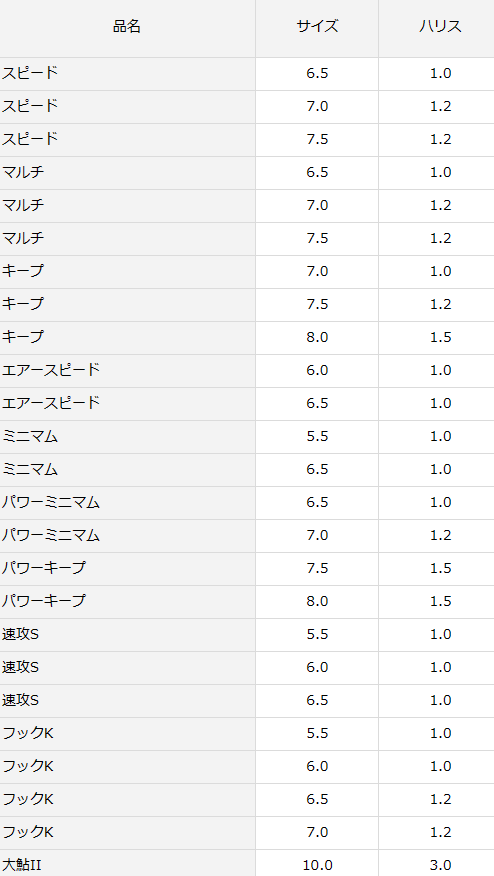
Task: Click the 1.5 ハリス value in the パワーキープ 8.0 row
Action: point(440,601)
